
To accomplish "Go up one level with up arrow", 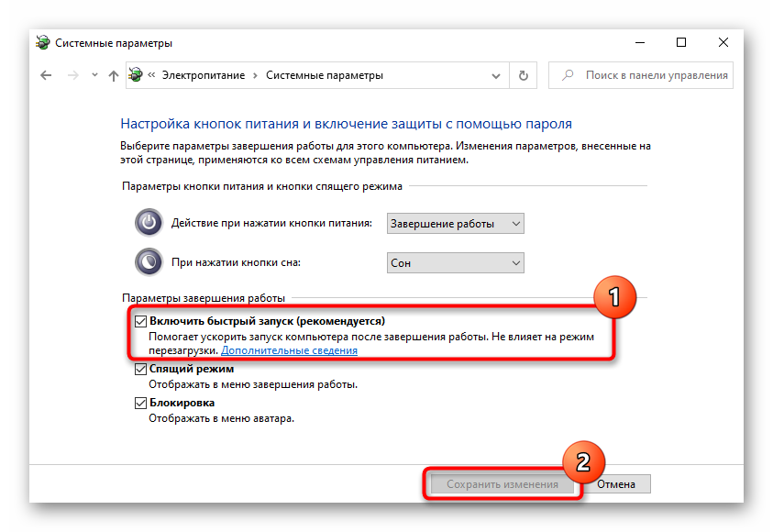I will coord(114,75).
